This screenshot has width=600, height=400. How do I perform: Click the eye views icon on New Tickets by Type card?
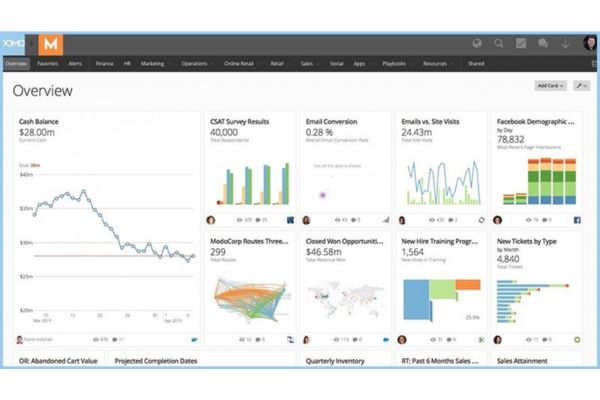tap(529, 340)
